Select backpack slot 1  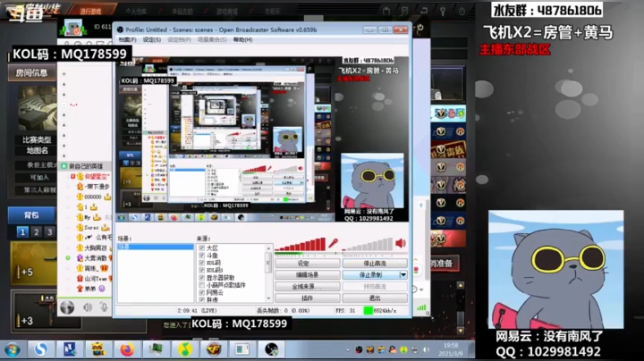tap(22, 232)
